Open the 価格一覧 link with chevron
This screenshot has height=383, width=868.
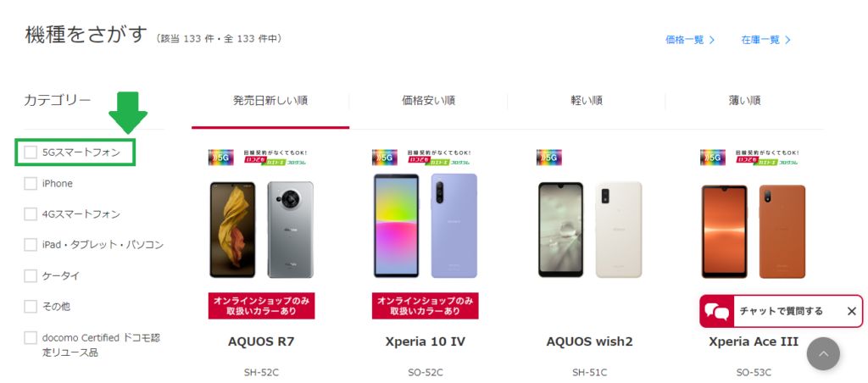tap(690, 40)
